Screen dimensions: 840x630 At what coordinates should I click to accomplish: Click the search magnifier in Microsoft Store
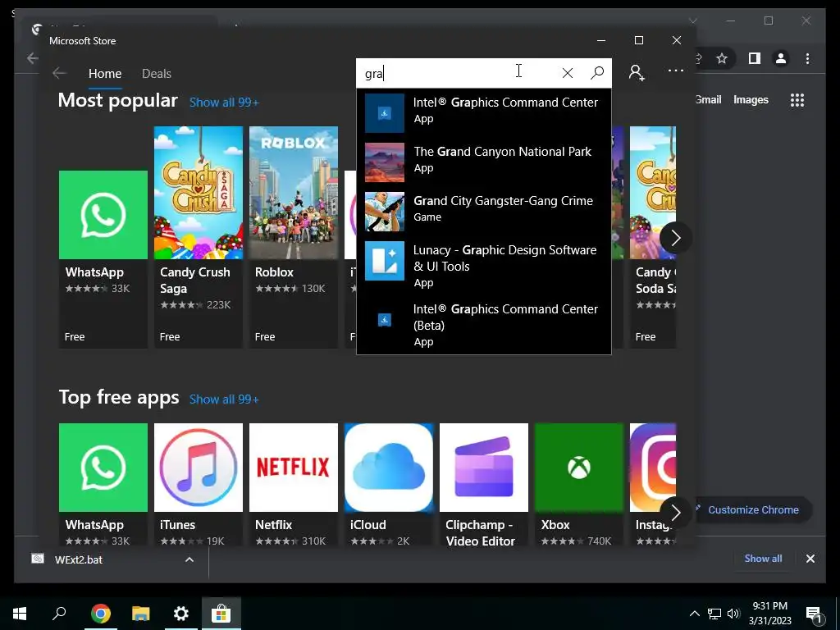click(597, 73)
